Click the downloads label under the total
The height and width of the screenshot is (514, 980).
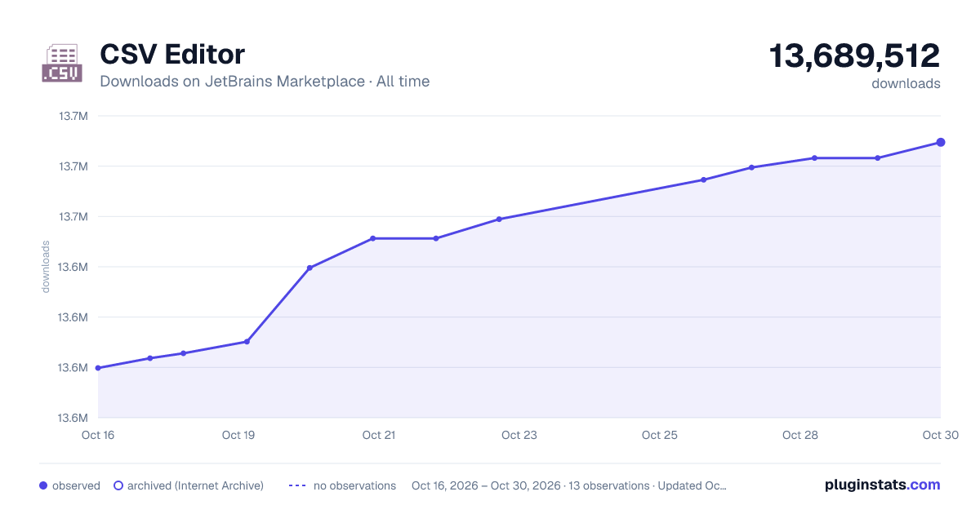click(x=906, y=83)
